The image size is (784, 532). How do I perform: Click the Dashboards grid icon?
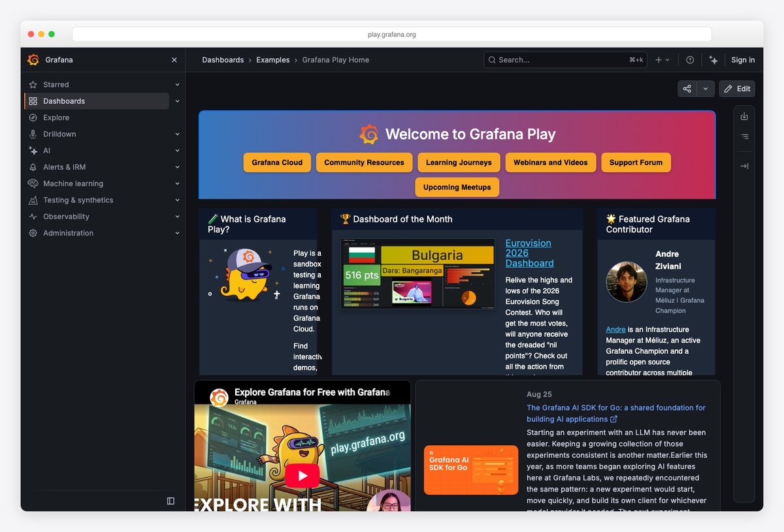click(33, 101)
